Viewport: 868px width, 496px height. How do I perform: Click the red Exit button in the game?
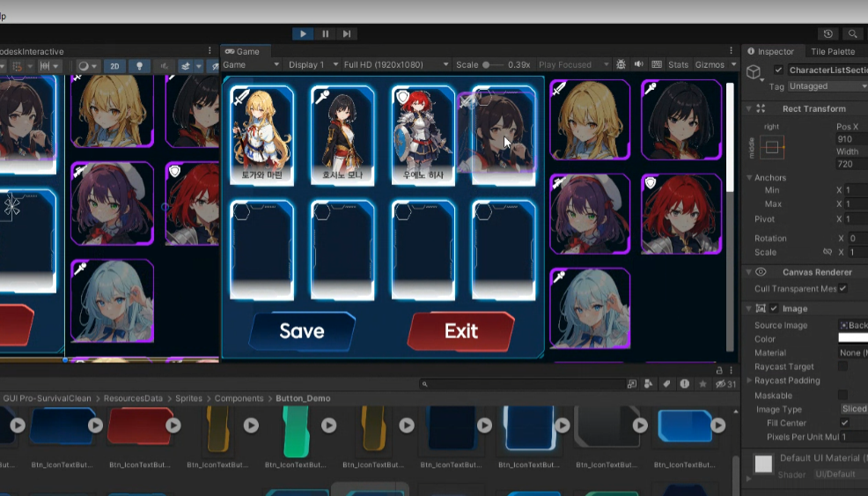click(460, 331)
